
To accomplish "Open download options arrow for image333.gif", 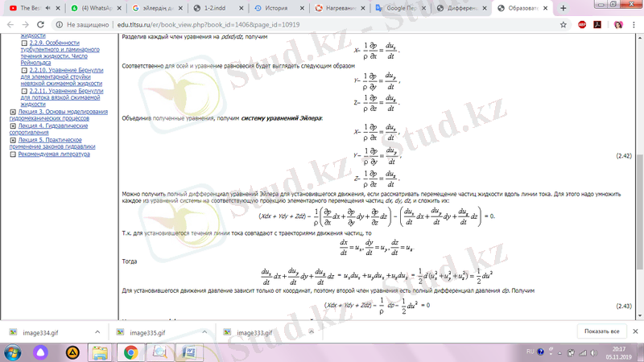I will [x=312, y=332].
